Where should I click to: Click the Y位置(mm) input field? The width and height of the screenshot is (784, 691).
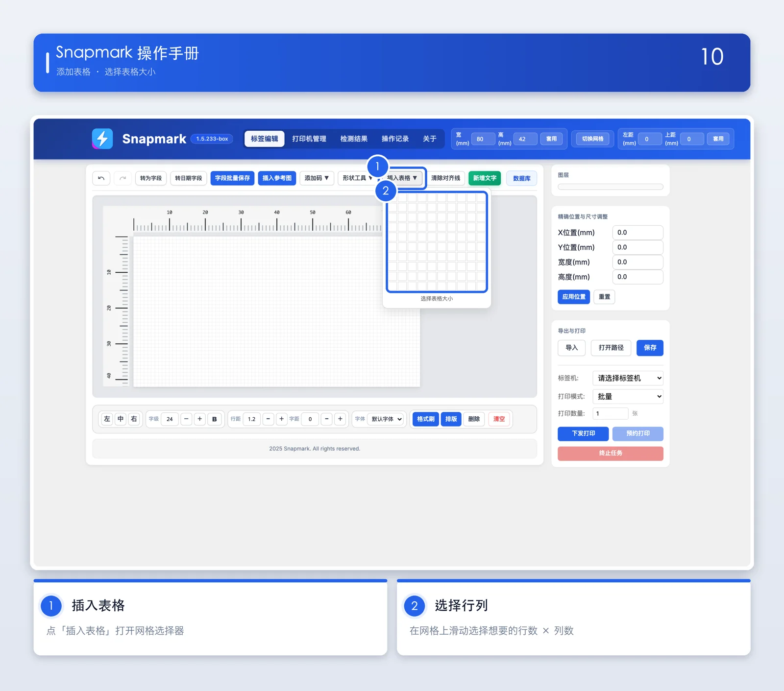(x=637, y=247)
